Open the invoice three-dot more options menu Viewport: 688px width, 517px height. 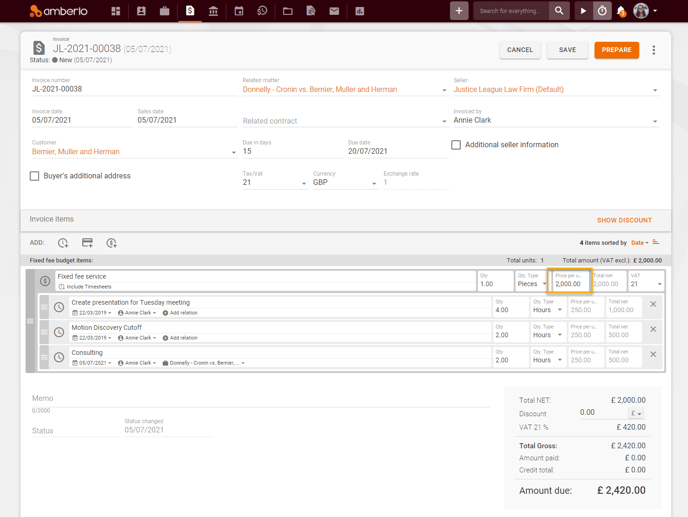click(x=654, y=50)
